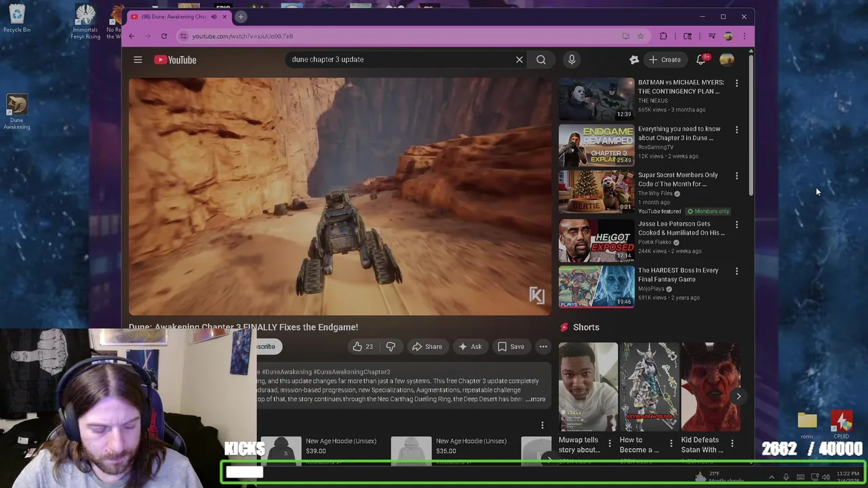The image size is (868, 488).
Task: Select the roms folder on desktop
Action: tap(807, 425)
